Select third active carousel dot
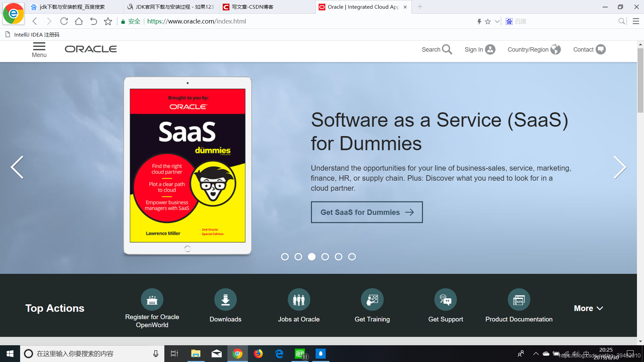644x362 pixels. pos(312,257)
